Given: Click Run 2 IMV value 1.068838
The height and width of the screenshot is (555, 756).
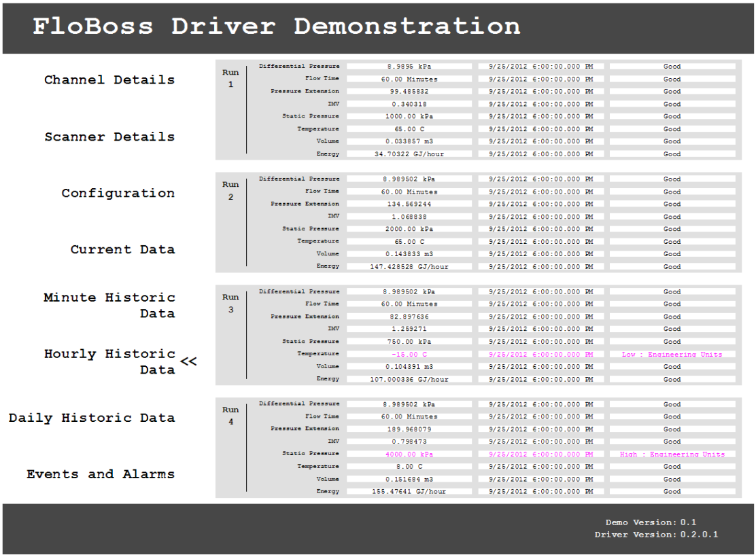Looking at the screenshot, I should tap(409, 217).
